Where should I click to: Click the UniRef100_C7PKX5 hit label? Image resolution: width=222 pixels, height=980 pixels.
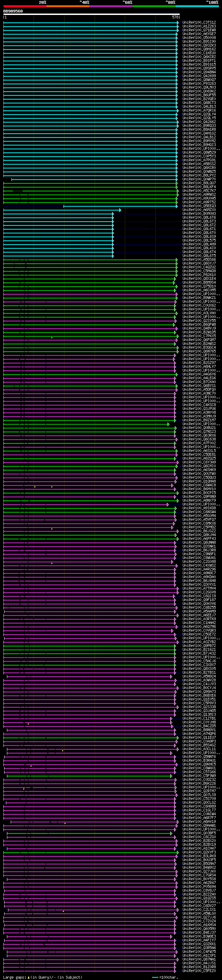tap(199, 336)
